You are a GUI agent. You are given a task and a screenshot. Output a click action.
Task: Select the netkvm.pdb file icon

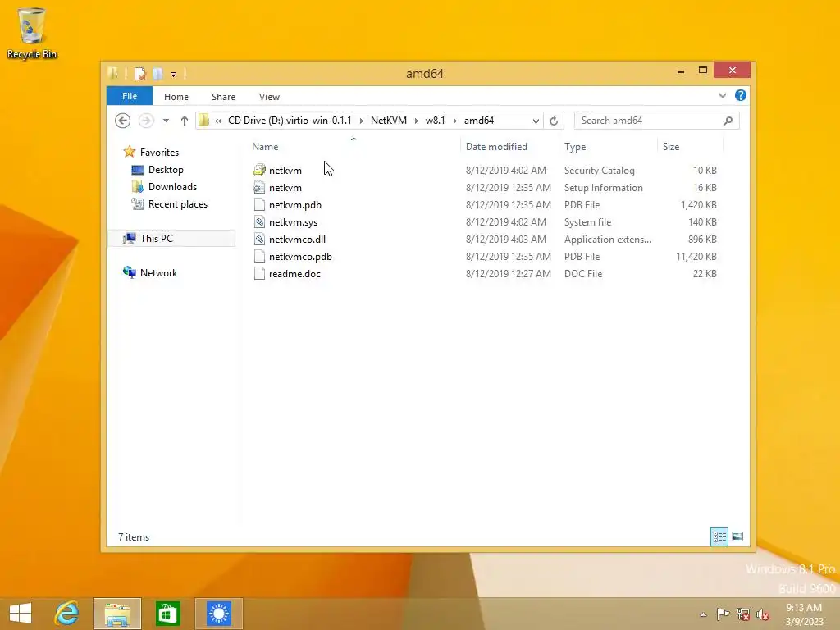[259, 204]
